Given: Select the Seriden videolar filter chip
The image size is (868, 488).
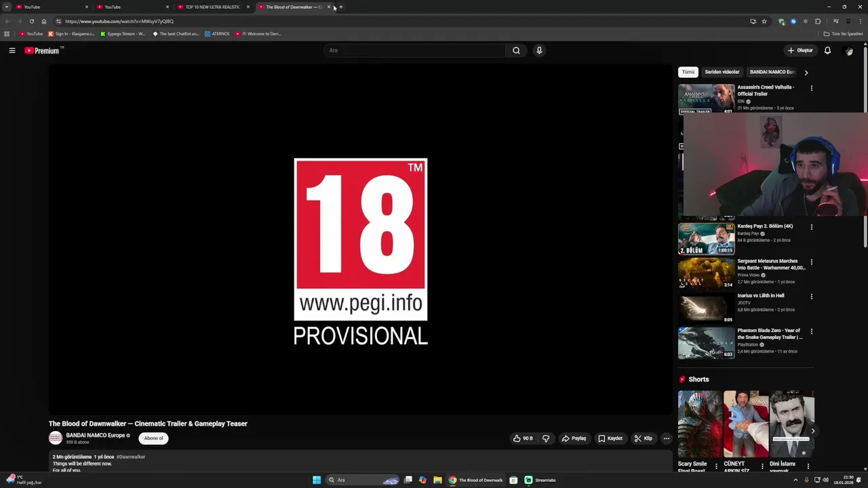Looking at the screenshot, I should [722, 72].
